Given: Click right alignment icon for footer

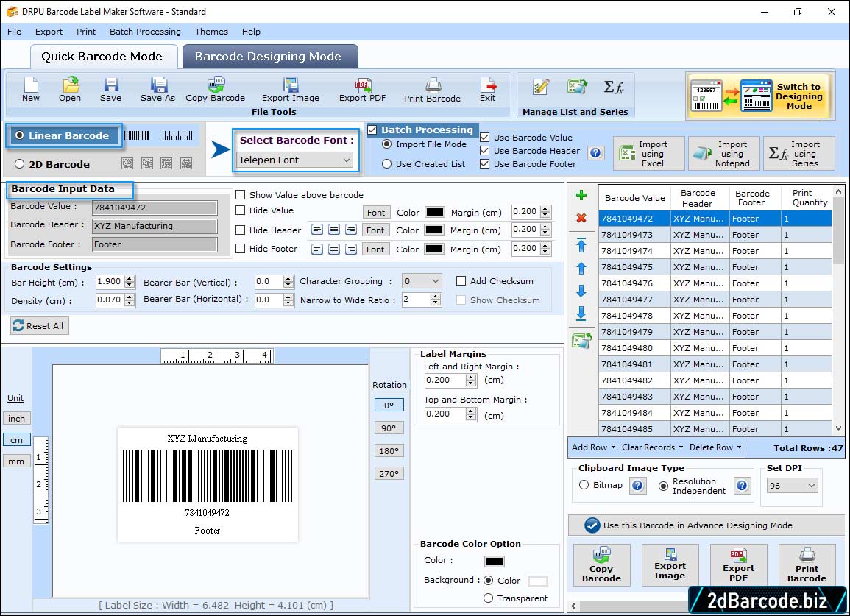Looking at the screenshot, I should (x=351, y=249).
